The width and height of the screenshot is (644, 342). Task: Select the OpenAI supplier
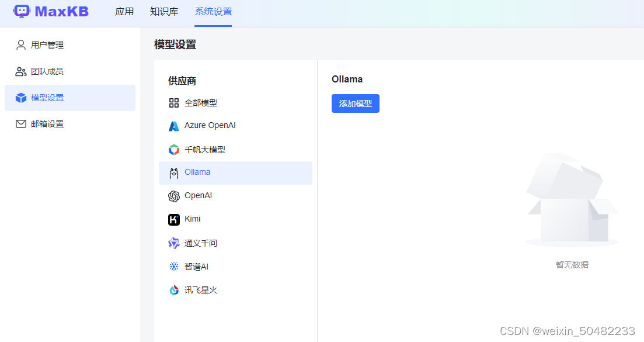(x=235, y=196)
